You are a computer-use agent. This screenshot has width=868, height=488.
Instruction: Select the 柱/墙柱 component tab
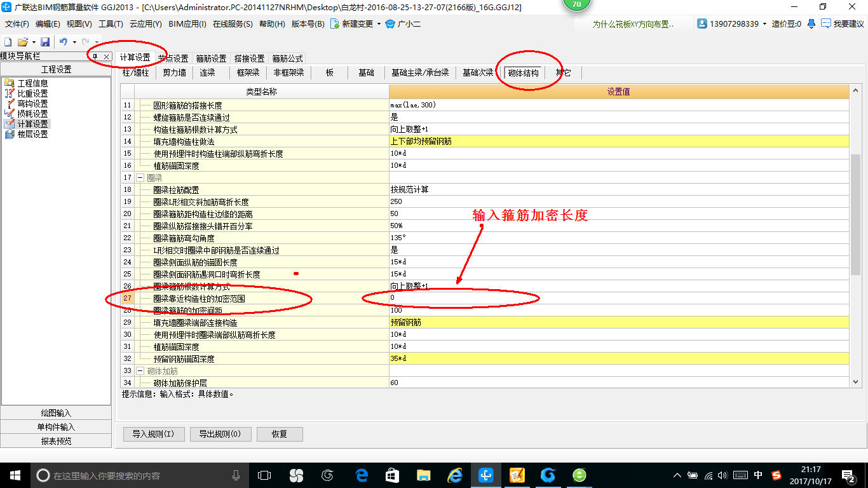[135, 73]
